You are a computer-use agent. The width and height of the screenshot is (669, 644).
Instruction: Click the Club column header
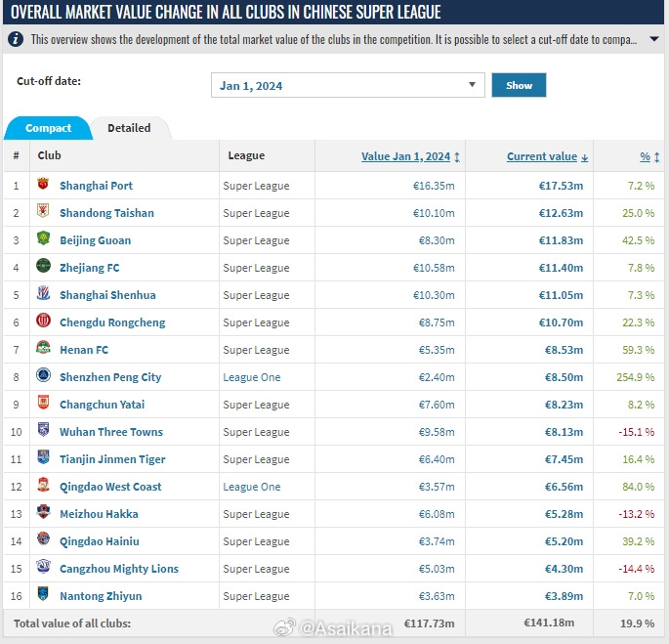(49, 155)
